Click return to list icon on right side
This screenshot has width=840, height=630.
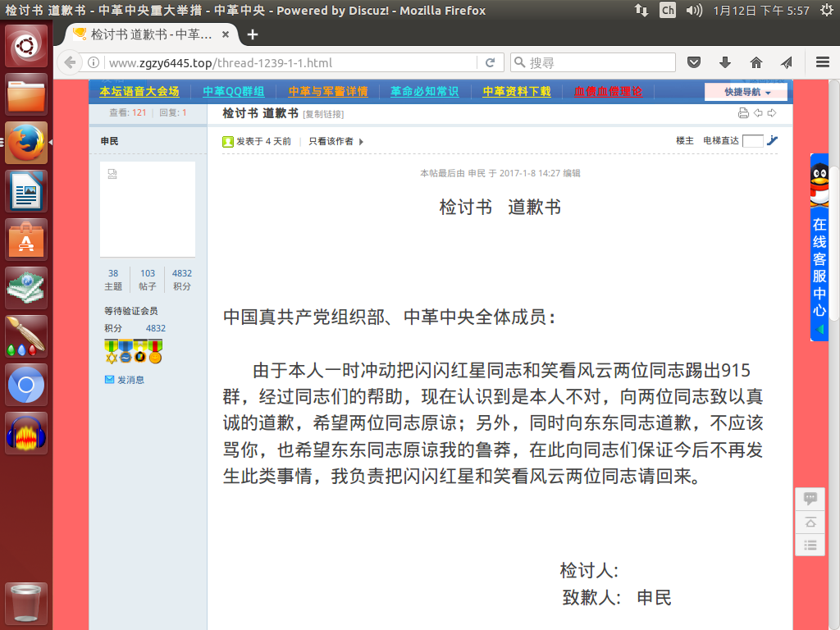coord(810,545)
